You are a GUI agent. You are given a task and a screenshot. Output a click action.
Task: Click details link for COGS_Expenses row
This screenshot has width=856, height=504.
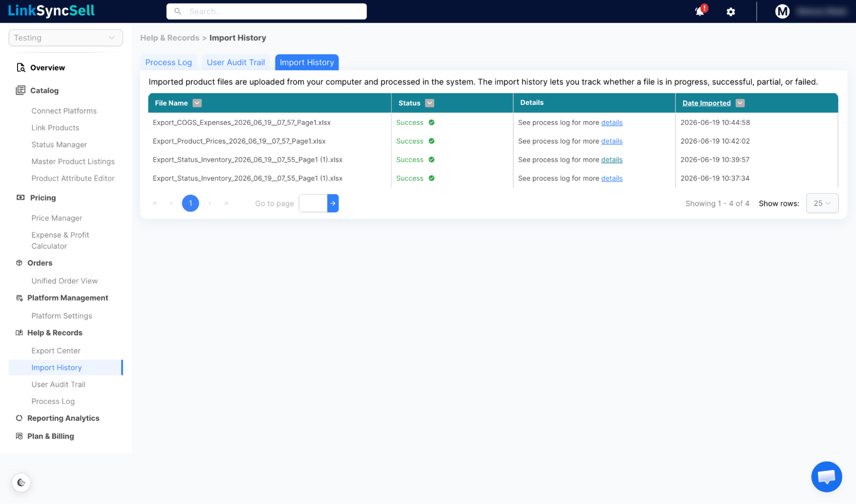tap(611, 122)
